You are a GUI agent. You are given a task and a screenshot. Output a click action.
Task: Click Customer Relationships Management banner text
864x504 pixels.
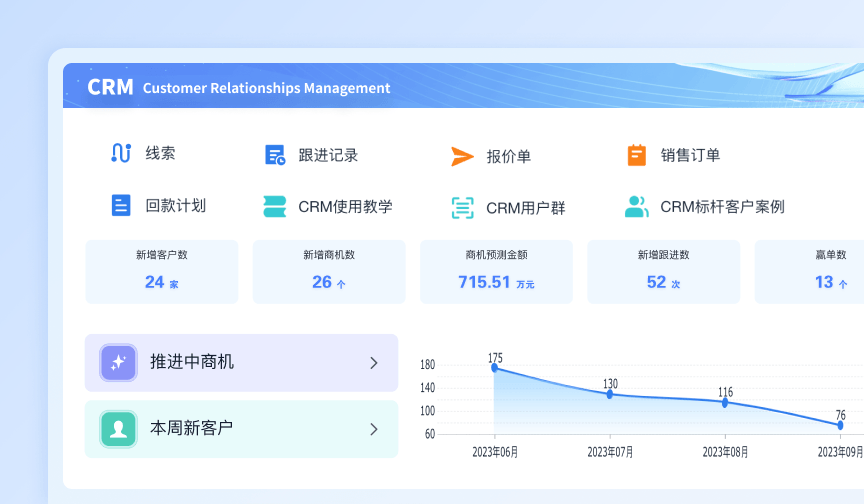(267, 88)
